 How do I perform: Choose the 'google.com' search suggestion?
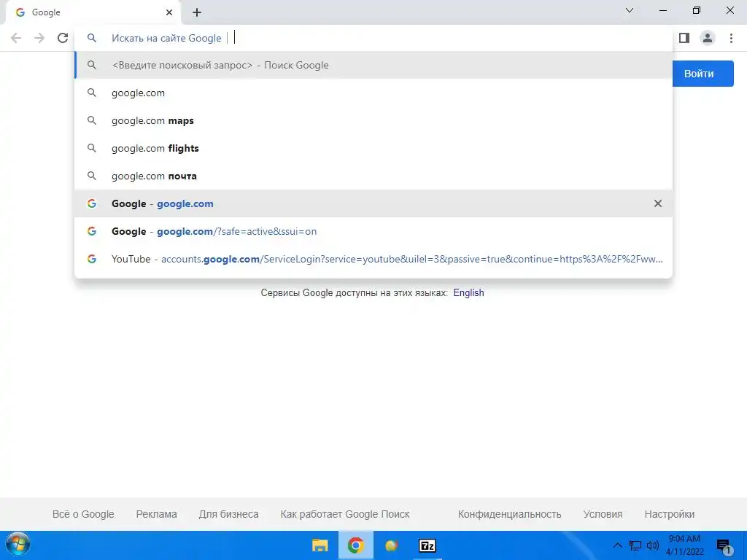[373, 93]
